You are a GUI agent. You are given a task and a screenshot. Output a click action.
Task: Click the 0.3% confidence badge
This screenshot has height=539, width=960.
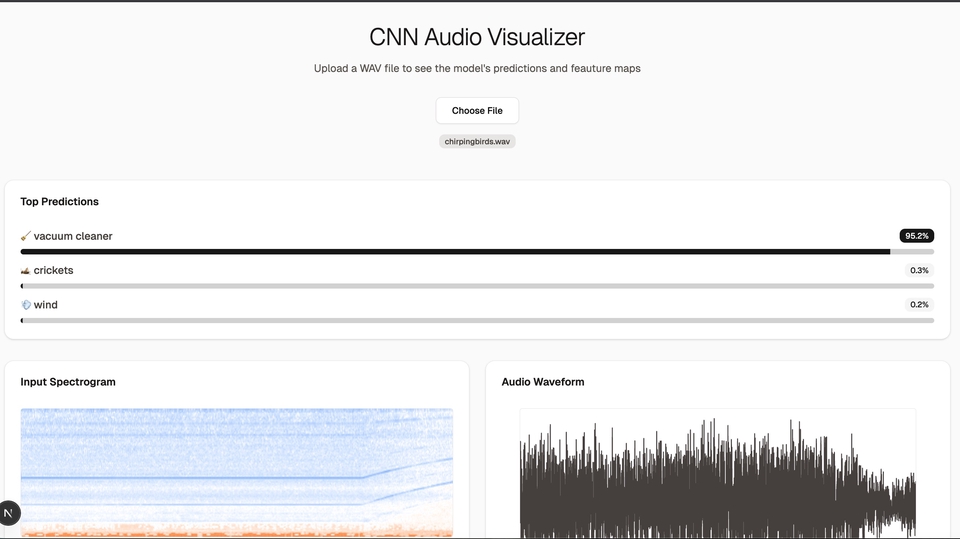tap(919, 270)
